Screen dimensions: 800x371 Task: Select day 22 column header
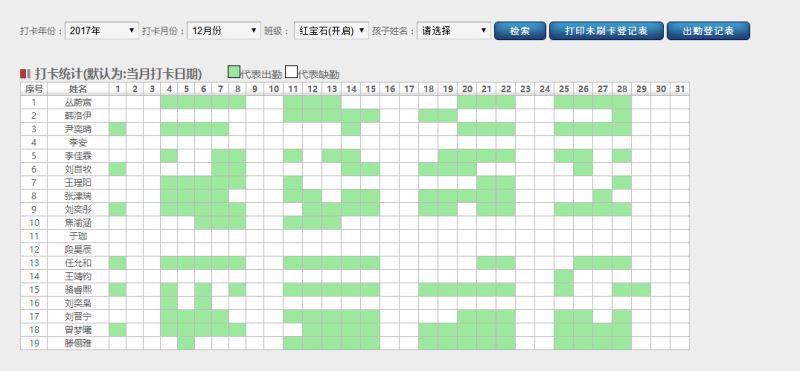[506, 89]
